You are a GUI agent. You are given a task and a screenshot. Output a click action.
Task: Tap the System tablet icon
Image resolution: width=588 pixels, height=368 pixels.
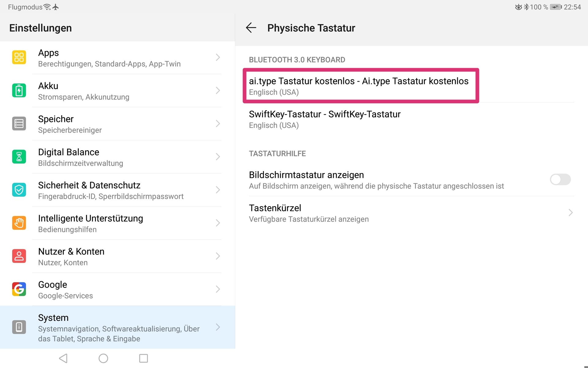pos(19,327)
